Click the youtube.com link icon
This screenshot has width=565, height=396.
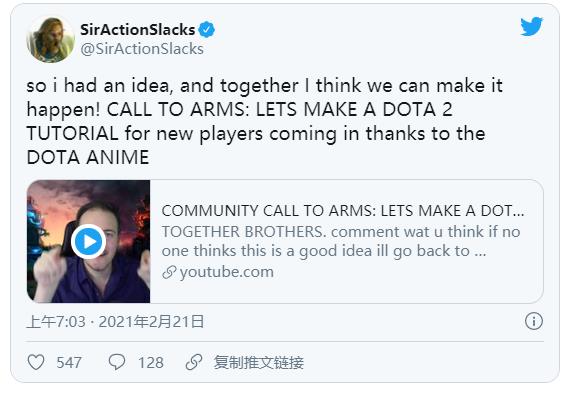click(169, 272)
